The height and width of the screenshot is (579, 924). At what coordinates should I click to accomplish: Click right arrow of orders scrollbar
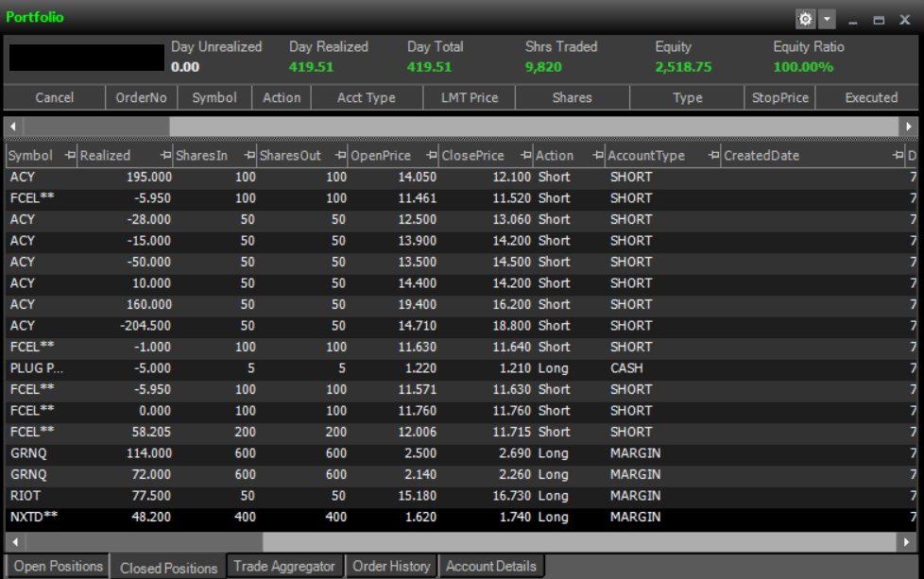(908, 126)
